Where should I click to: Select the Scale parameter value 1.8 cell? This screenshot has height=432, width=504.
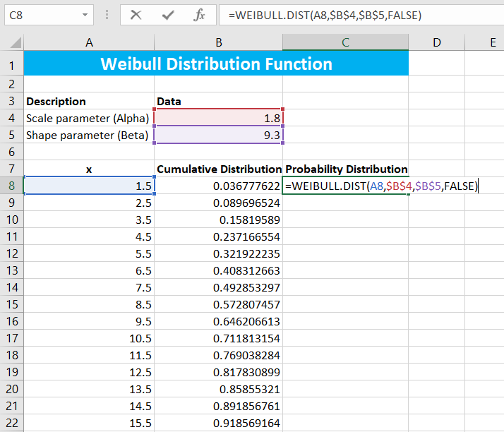pyautogui.click(x=218, y=117)
